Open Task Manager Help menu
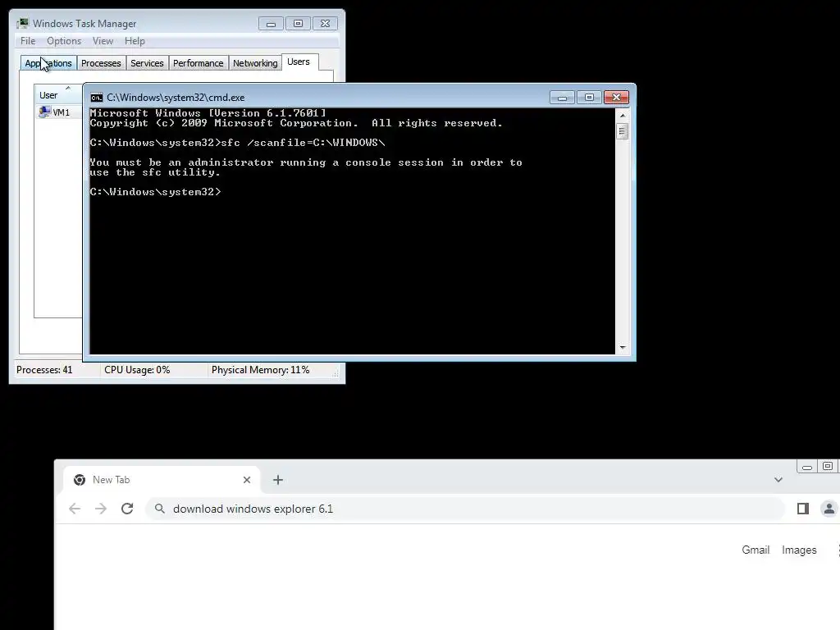 coord(135,41)
